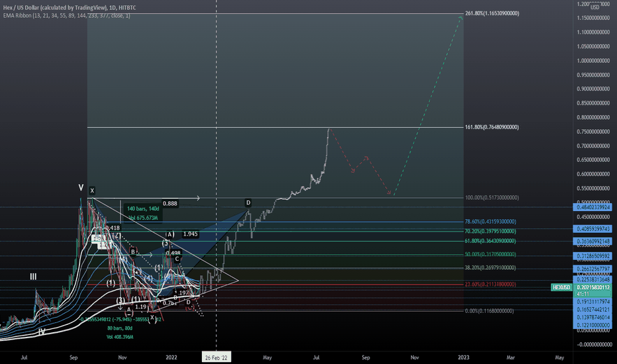The width and height of the screenshot is (617, 364).
Task: Click the 2022 label on time axis
Action: (171, 357)
